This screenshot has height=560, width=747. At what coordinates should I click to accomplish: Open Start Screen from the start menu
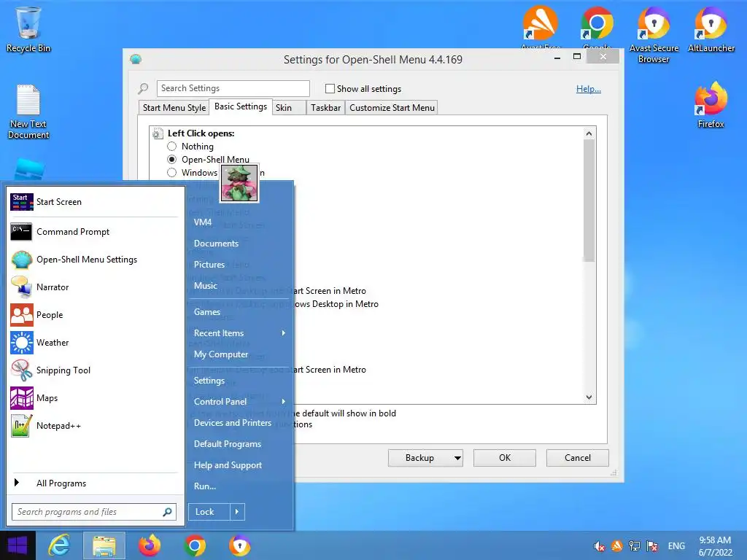click(94, 202)
